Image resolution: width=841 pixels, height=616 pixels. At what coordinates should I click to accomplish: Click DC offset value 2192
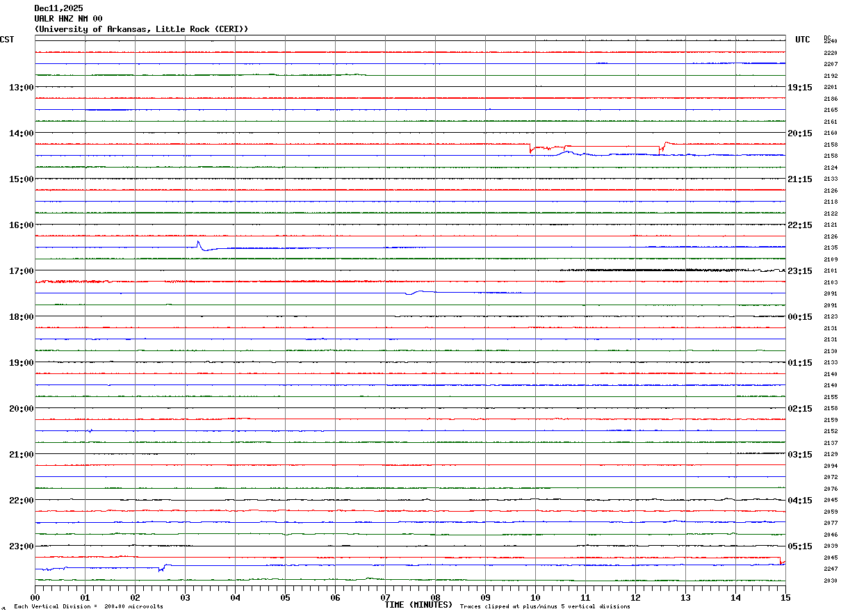pos(830,76)
